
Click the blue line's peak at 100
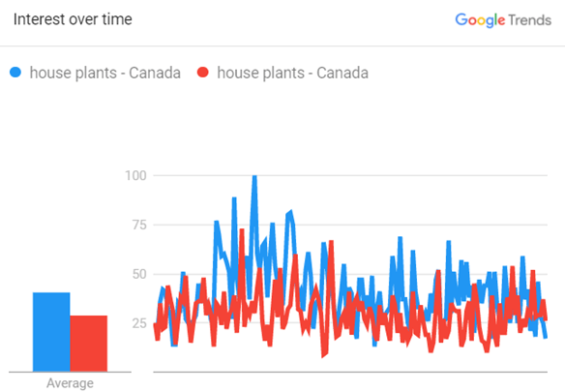(x=254, y=177)
